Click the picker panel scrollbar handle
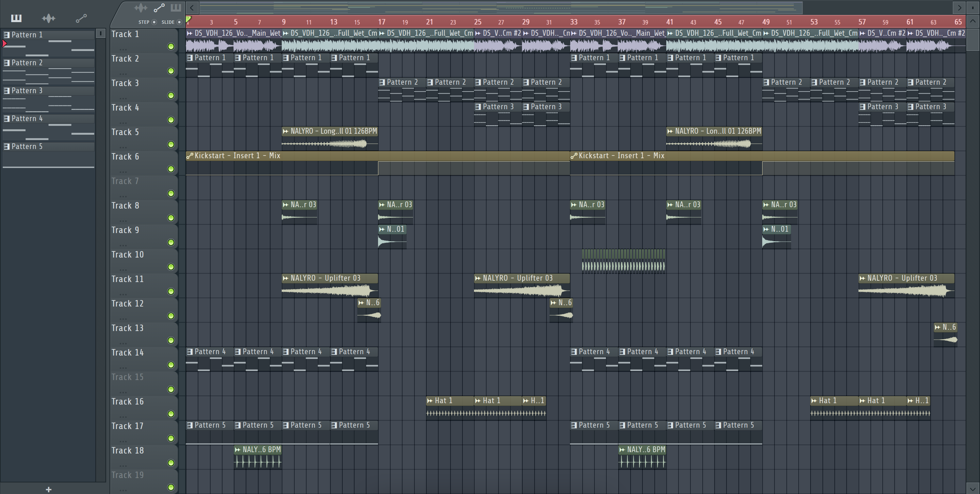The height and width of the screenshot is (494, 980). click(x=100, y=33)
